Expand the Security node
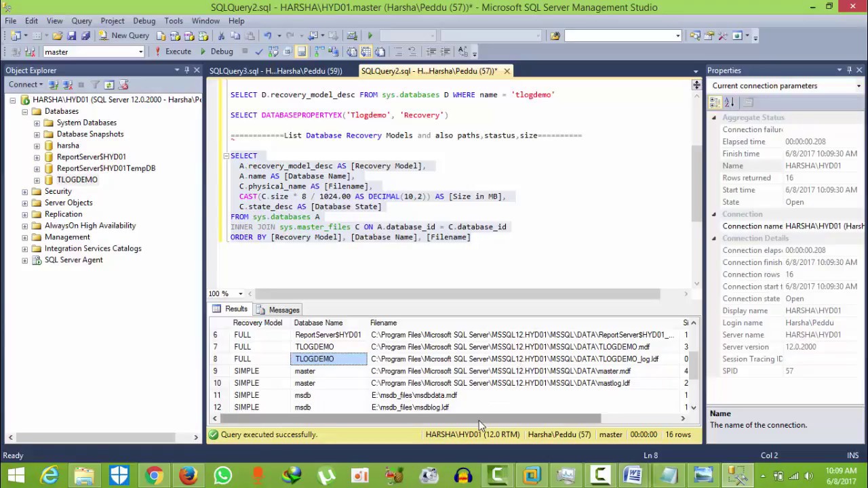The height and width of the screenshot is (488, 868). (x=25, y=191)
